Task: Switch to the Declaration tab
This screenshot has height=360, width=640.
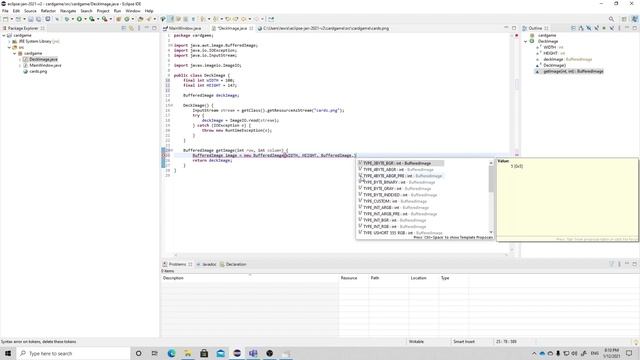Action: tap(233, 264)
